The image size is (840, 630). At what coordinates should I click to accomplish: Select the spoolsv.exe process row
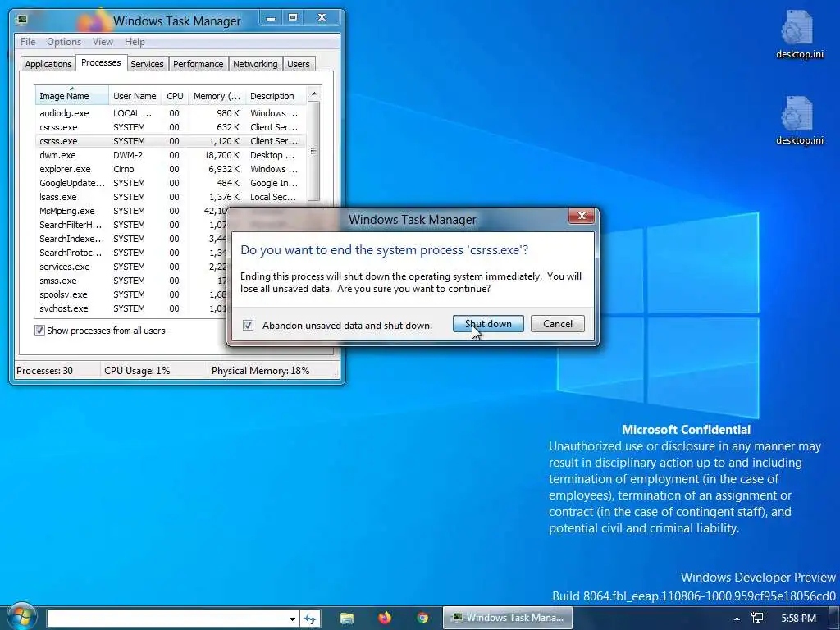pyautogui.click(x=131, y=294)
